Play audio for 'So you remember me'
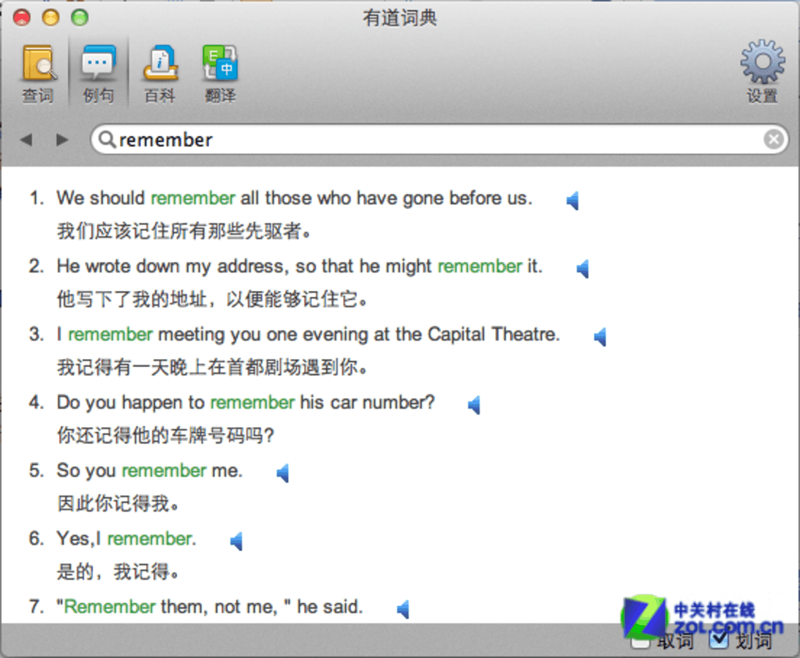Screen dimensions: 800x658 tap(283, 473)
